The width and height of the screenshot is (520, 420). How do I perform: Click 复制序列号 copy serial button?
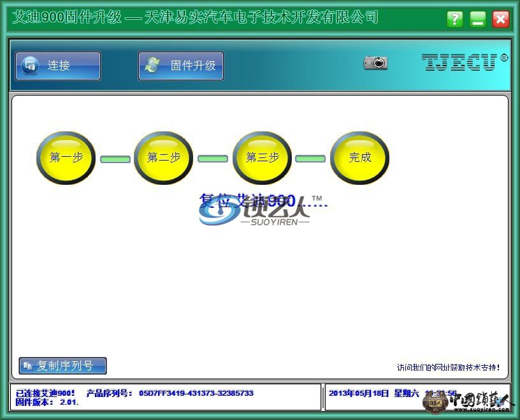click(x=62, y=366)
